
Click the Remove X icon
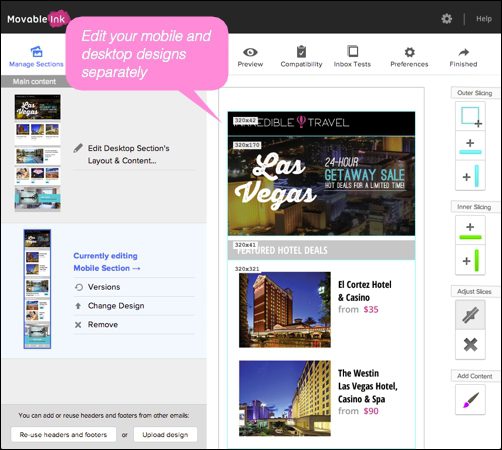pyautogui.click(x=78, y=325)
